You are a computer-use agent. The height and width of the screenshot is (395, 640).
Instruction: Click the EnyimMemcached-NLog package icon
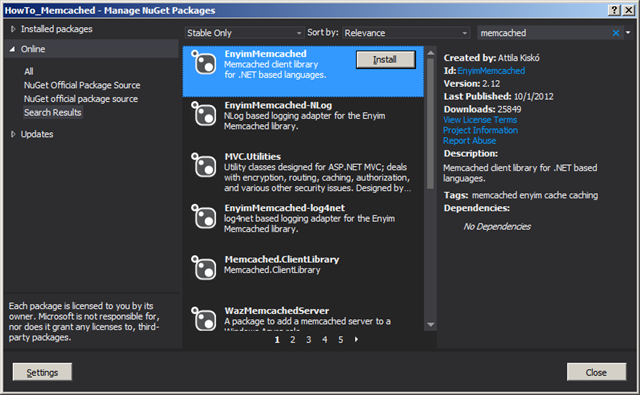pyautogui.click(x=204, y=114)
